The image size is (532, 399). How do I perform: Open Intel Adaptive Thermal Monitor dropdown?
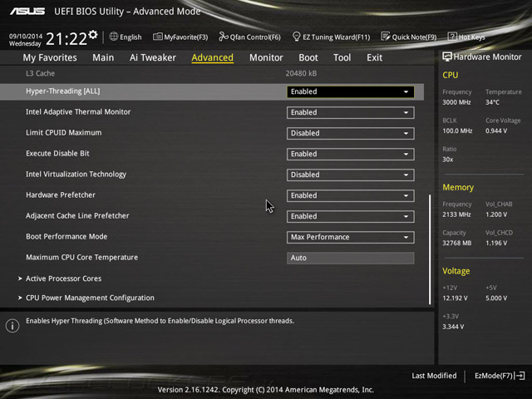point(351,113)
